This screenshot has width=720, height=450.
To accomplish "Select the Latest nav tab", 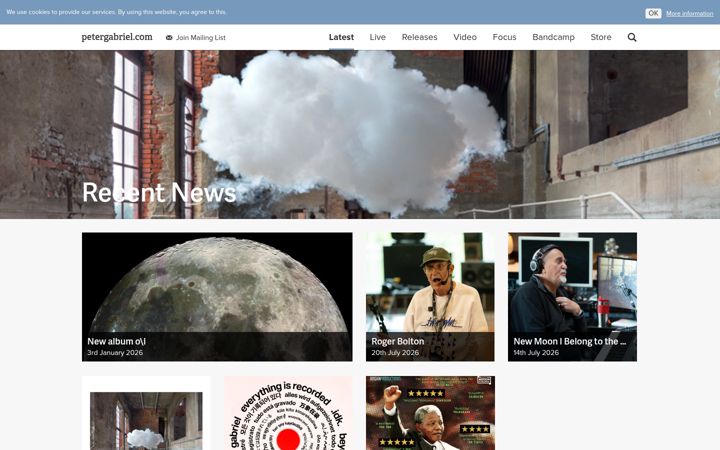I will click(x=341, y=37).
